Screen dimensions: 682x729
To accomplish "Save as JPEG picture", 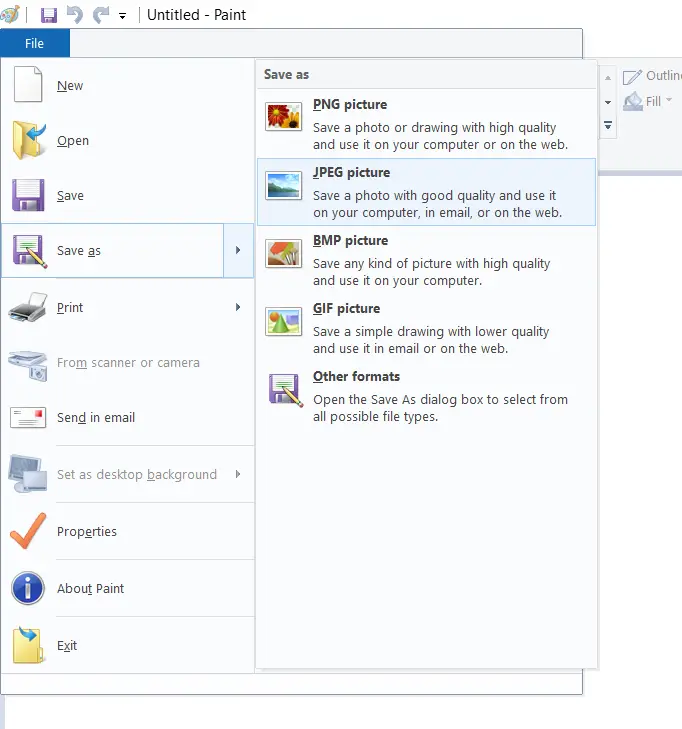I will coord(426,192).
